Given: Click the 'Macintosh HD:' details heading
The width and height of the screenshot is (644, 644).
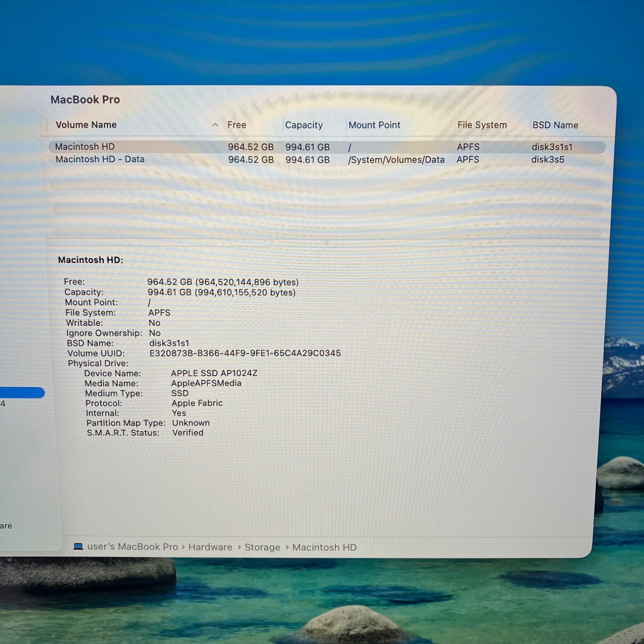Looking at the screenshot, I should point(90,260).
